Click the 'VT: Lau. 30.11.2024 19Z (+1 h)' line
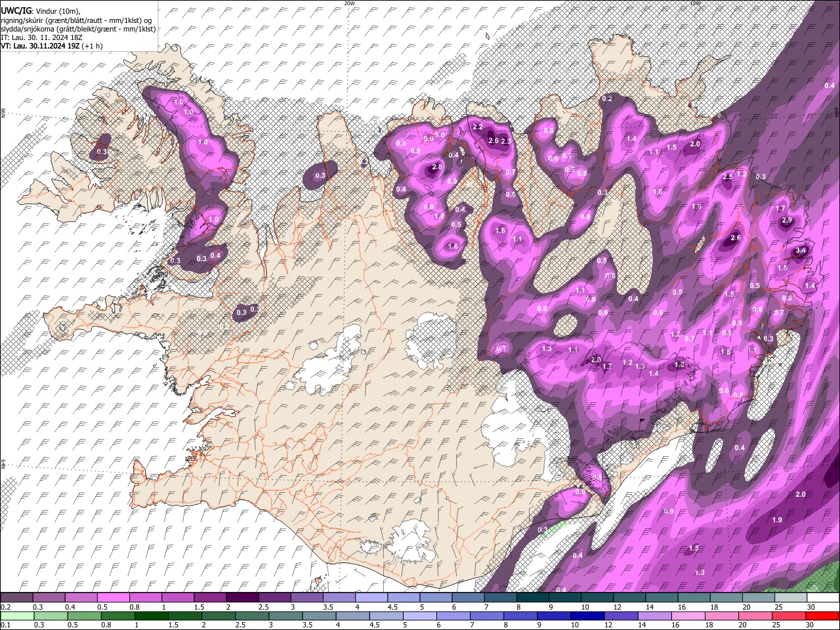840x630 pixels. pos(52,46)
